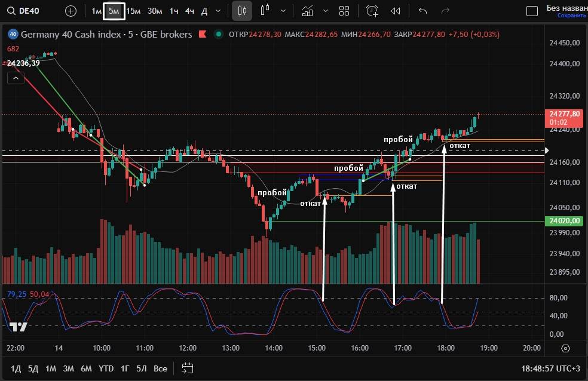588x381 pixels.
Task: Switch the timeframe to 15м
Action: (134, 11)
